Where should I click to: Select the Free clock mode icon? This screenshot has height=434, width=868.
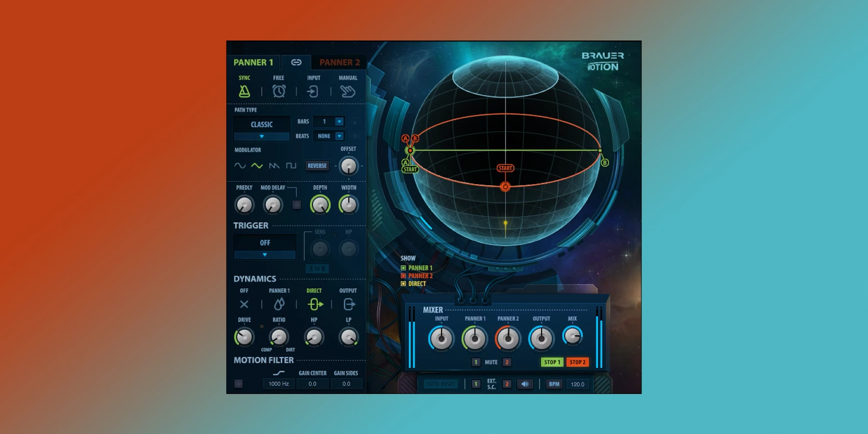coord(279,91)
